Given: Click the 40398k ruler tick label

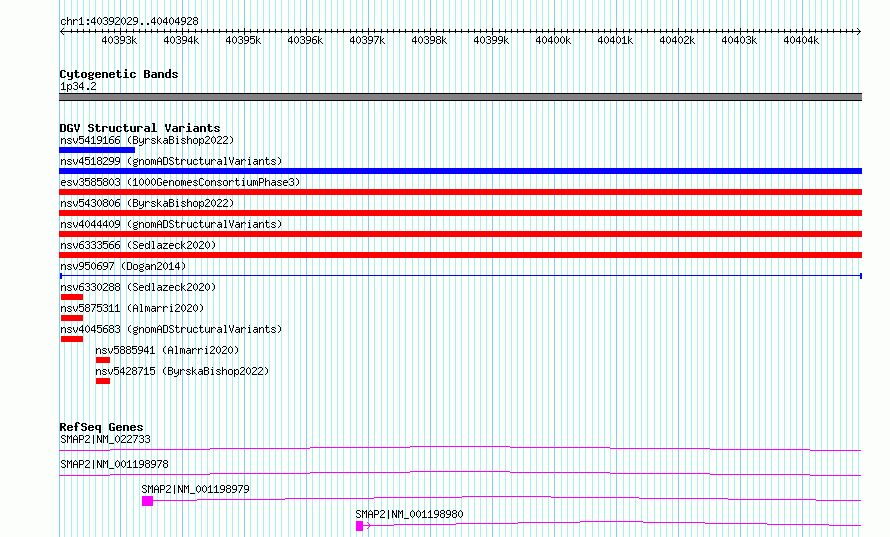Looking at the screenshot, I should pyautogui.click(x=429, y=40).
